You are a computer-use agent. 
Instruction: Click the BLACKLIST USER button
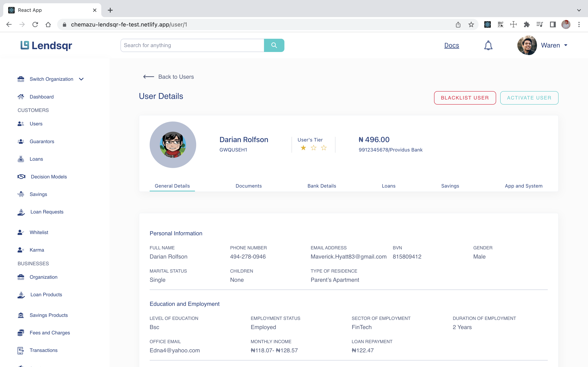coord(465,98)
